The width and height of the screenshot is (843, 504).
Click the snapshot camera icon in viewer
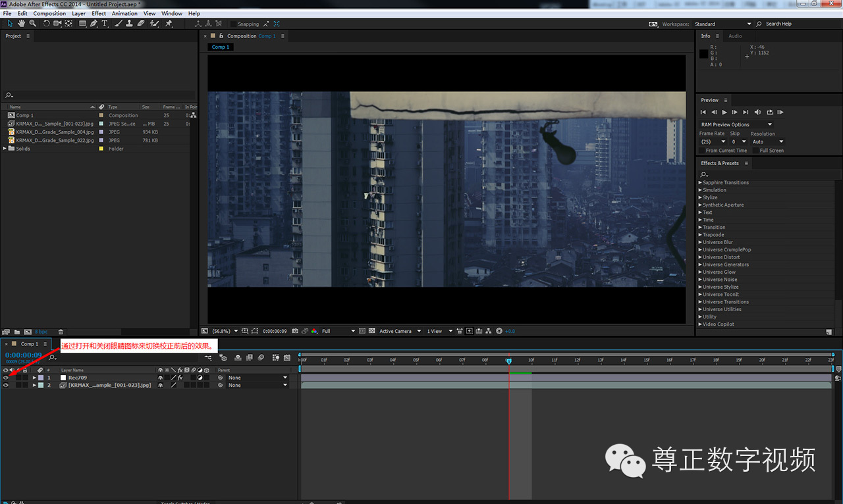(295, 331)
